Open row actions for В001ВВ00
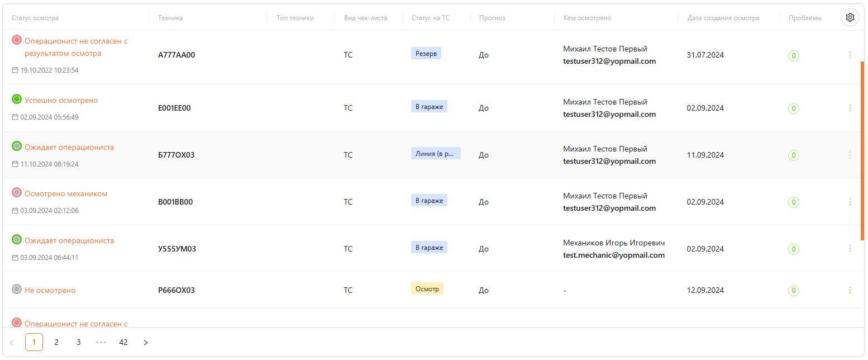Viewport: 868px width, 360px height. [850, 202]
